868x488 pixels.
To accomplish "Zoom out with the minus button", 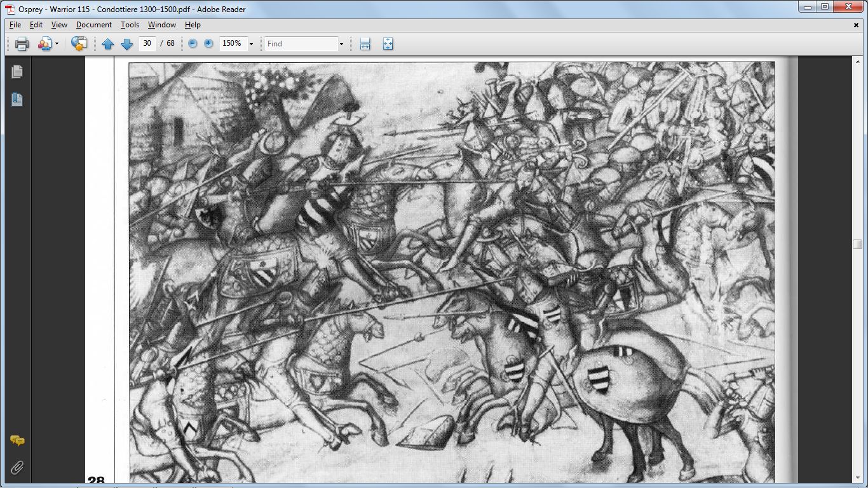I will (x=193, y=44).
